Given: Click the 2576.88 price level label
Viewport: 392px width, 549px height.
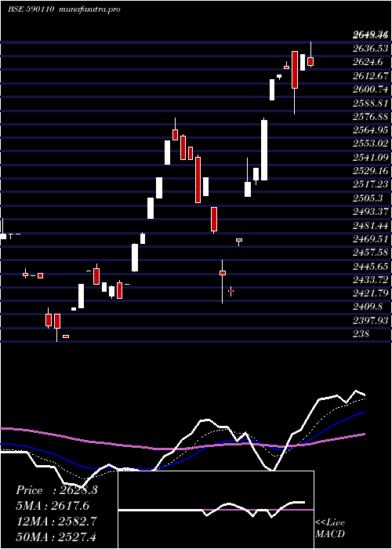Looking at the screenshot, I should tap(370, 117).
